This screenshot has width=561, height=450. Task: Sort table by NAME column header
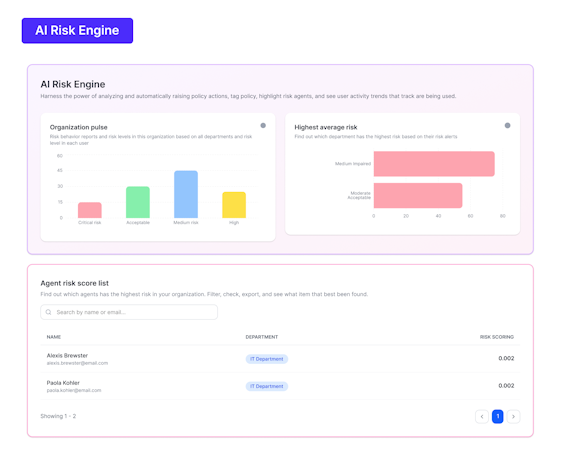54,337
